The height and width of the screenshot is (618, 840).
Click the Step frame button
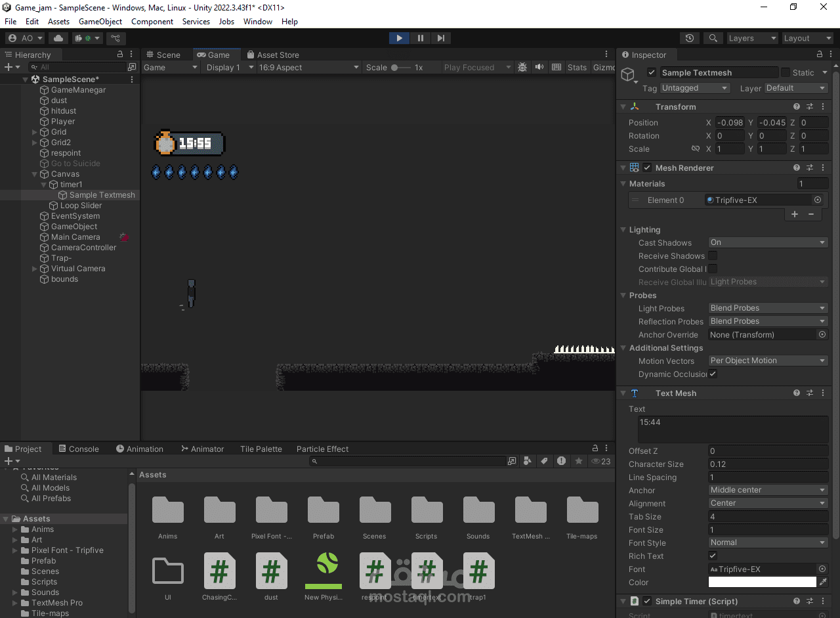point(441,38)
